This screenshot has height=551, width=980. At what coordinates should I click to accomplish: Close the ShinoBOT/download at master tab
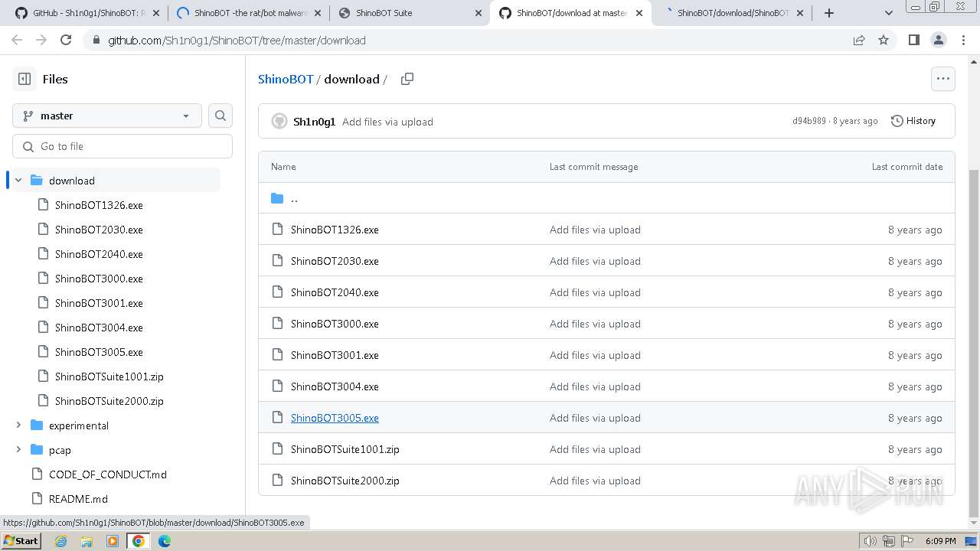point(639,13)
